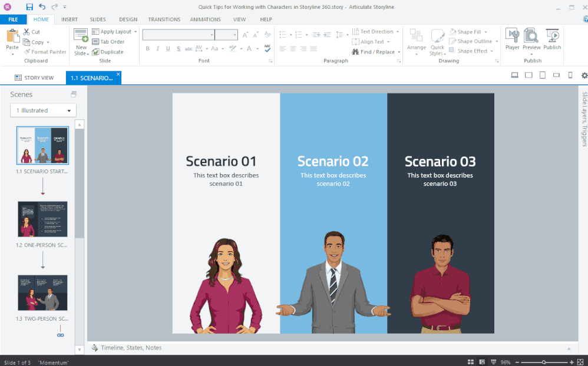Click the Duplicate slide button
The width and height of the screenshot is (588, 366).
107,52
